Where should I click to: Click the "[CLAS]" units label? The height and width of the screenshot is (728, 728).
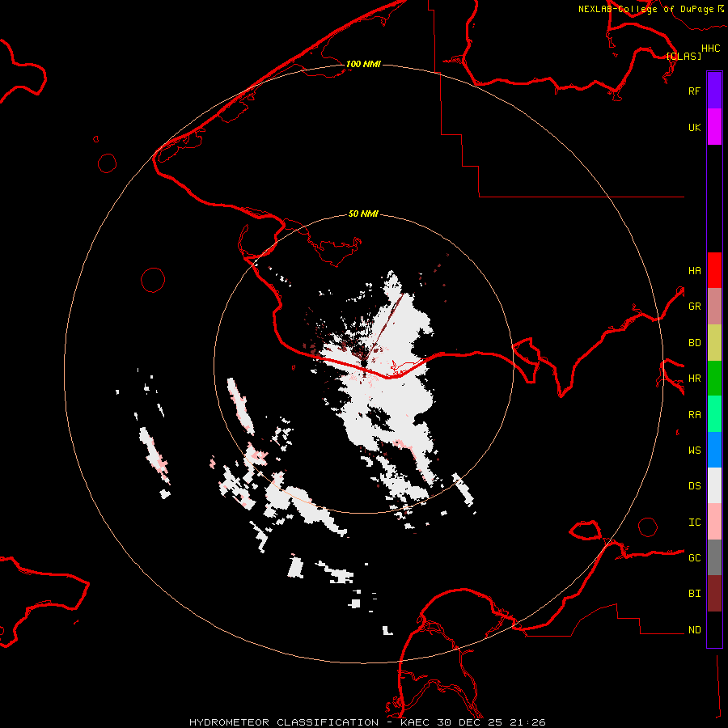pos(684,56)
